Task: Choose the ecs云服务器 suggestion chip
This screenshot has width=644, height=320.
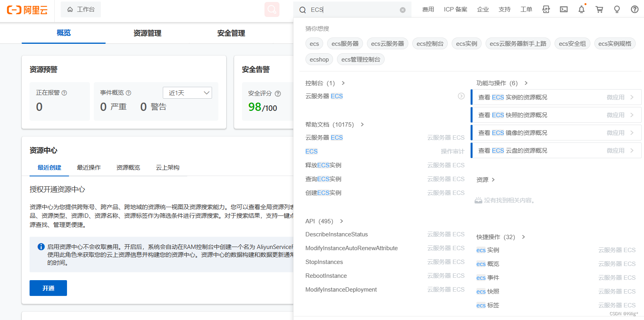Action: coord(387,44)
